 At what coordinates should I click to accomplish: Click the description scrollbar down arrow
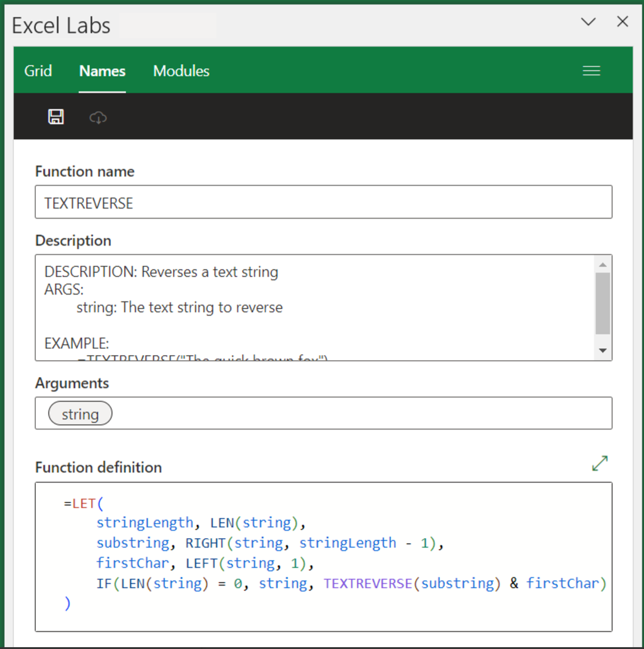(602, 351)
